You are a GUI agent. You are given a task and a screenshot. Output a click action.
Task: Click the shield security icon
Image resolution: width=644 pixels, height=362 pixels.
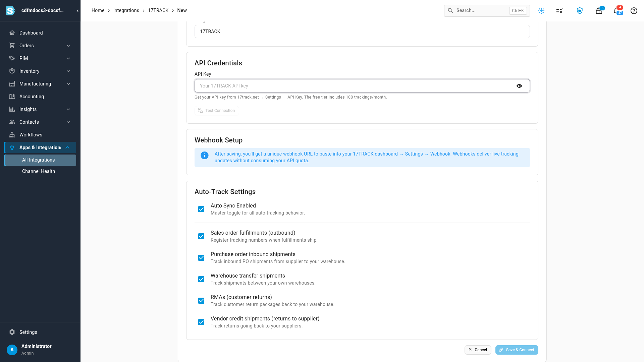coord(580,11)
